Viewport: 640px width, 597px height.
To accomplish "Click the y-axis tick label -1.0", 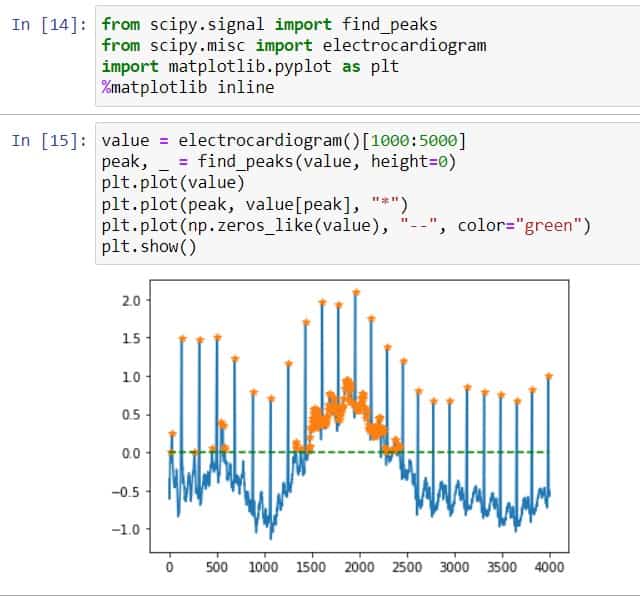I will [x=126, y=530].
